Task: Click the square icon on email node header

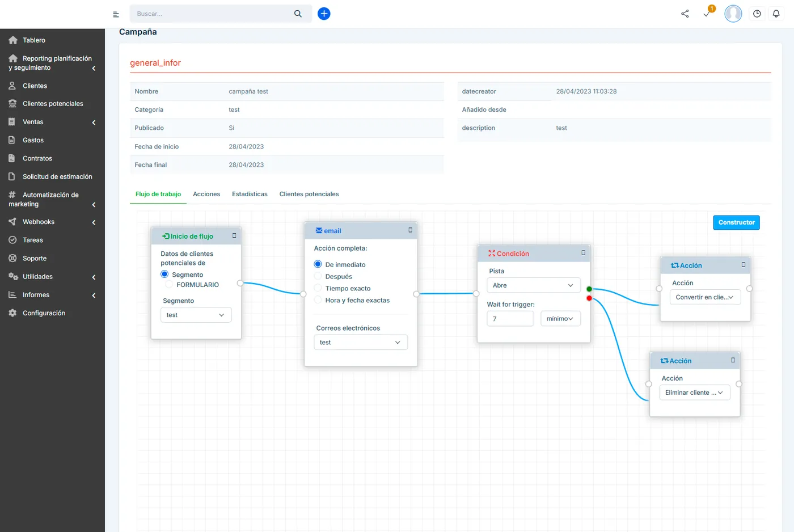Action: click(411, 230)
